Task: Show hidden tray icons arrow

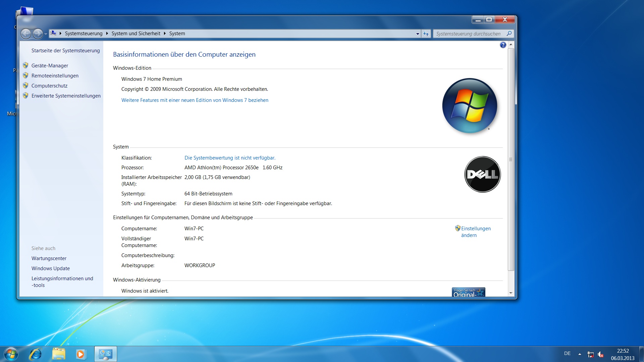Action: (x=580, y=354)
